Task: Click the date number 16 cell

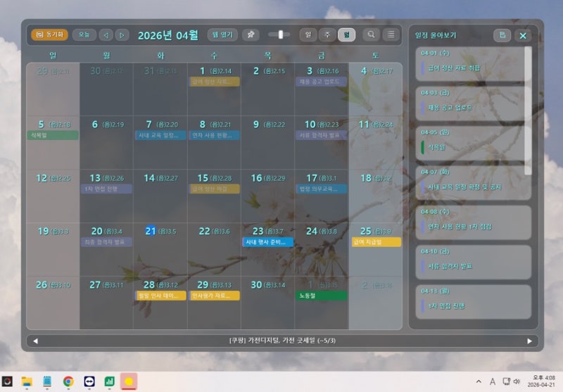Action: (256, 178)
